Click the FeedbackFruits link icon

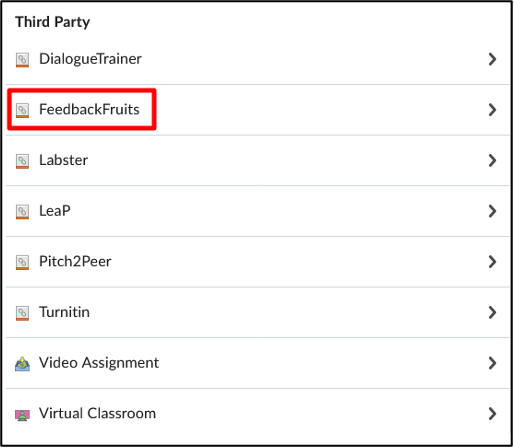22,110
